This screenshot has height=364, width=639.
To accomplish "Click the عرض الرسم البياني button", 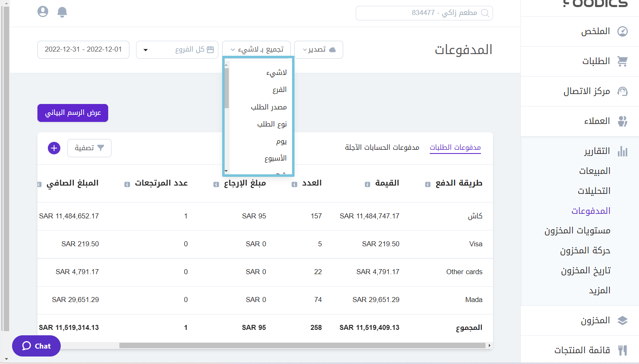I will tap(72, 113).
